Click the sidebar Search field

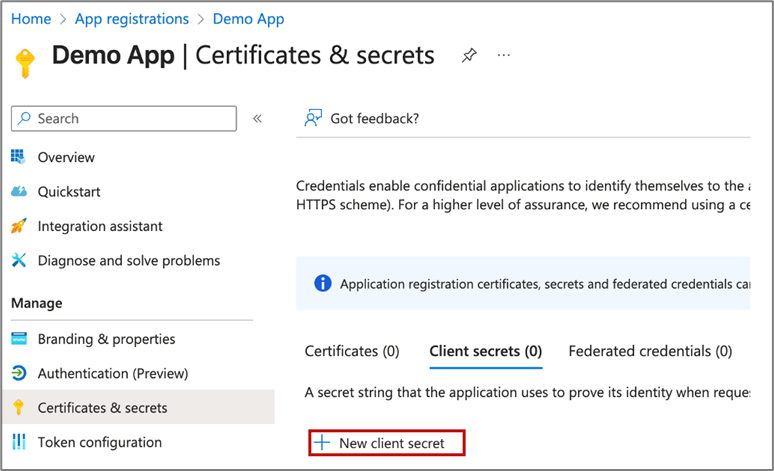(x=124, y=118)
